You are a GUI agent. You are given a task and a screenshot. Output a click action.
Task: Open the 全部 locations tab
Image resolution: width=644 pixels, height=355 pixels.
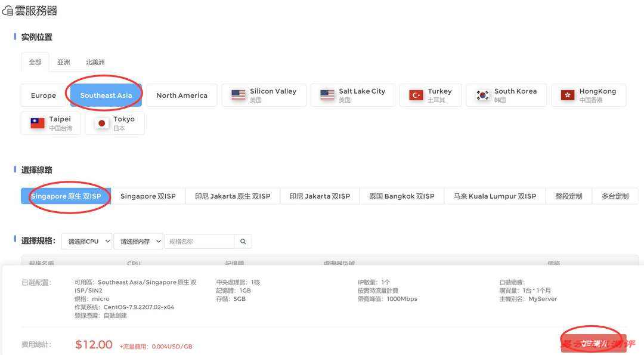pos(35,62)
